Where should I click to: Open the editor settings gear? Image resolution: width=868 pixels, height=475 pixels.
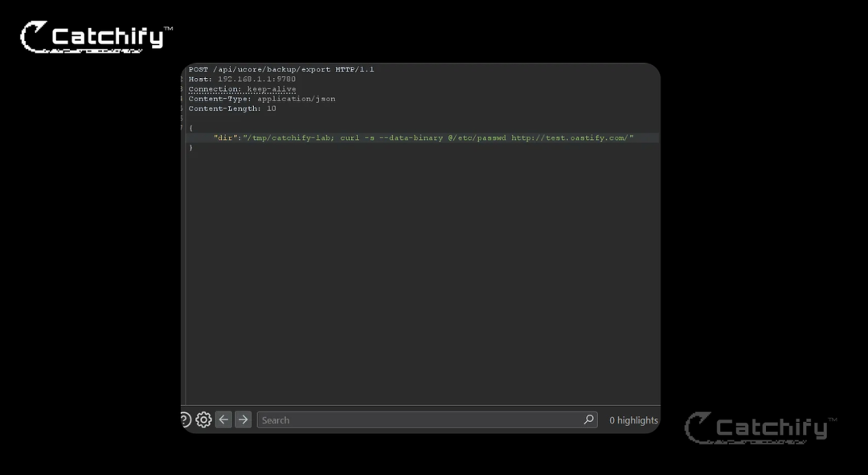[203, 420]
